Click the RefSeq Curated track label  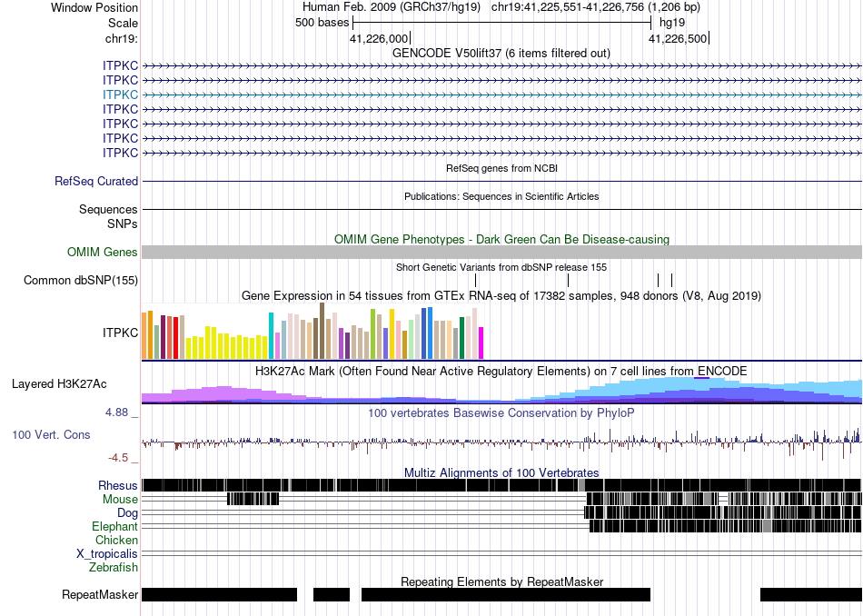[95, 181]
